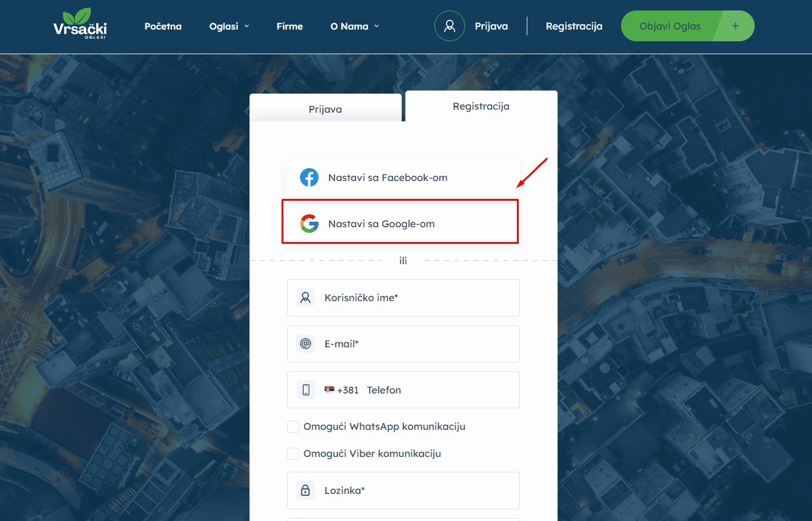Click the padlock icon in Lozinka field
Screen dimensions: 812x521
pyautogui.click(x=306, y=490)
